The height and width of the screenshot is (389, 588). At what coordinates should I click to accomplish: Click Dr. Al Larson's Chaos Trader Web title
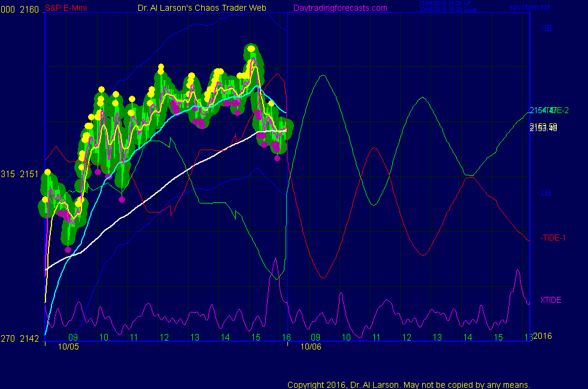click(202, 8)
